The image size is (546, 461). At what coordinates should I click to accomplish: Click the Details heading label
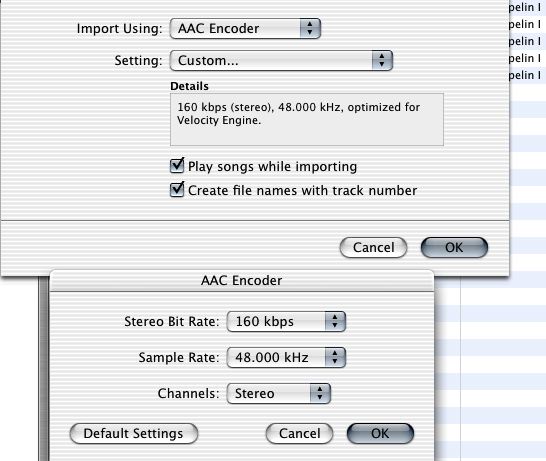coord(189,86)
